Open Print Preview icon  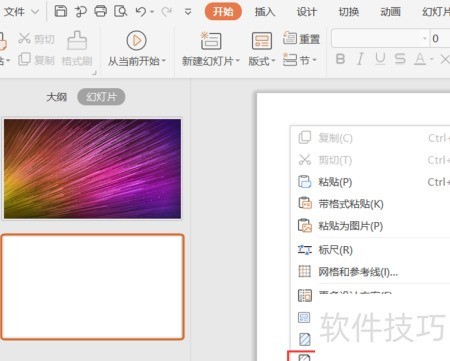120,11
